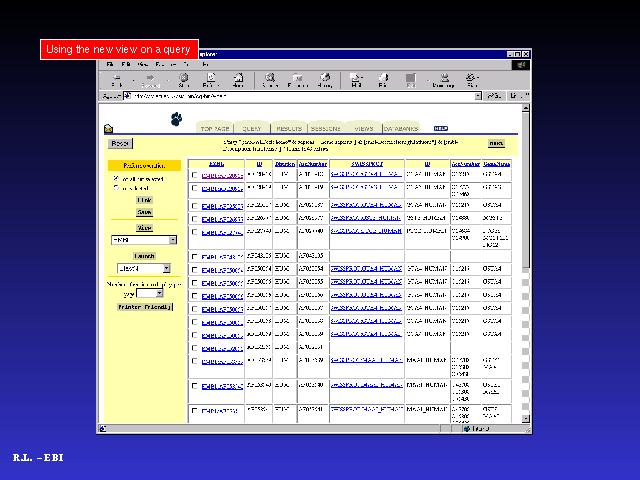
Task: Open the RESULTS tab
Action: point(289,128)
